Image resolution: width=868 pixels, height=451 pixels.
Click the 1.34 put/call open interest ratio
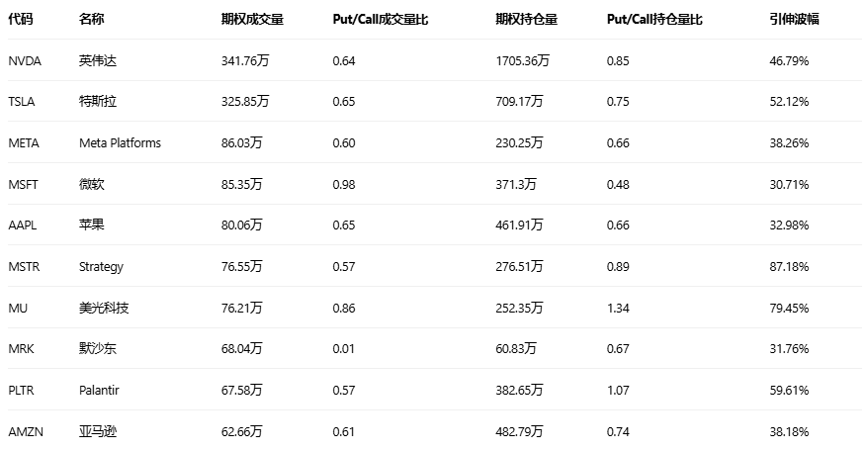pos(618,309)
